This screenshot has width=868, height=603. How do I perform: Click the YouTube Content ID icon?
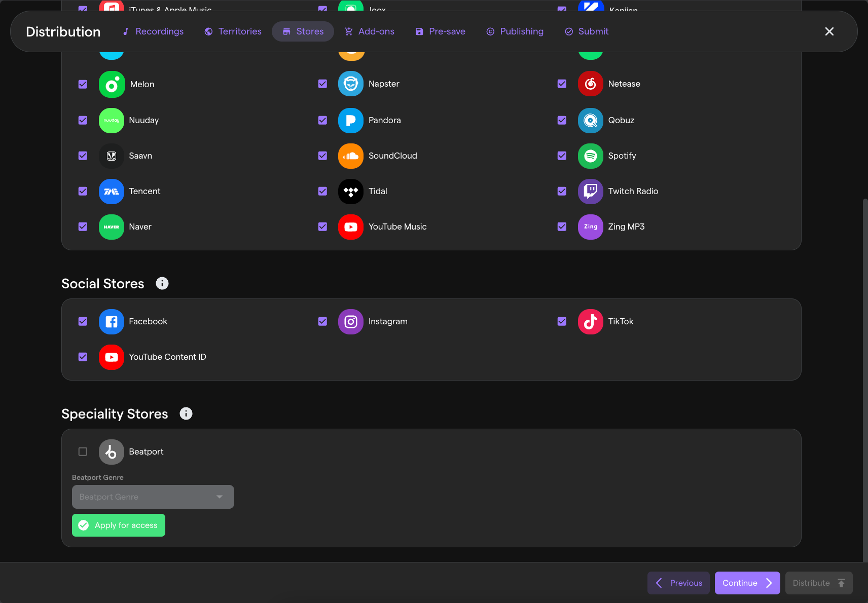(x=112, y=357)
